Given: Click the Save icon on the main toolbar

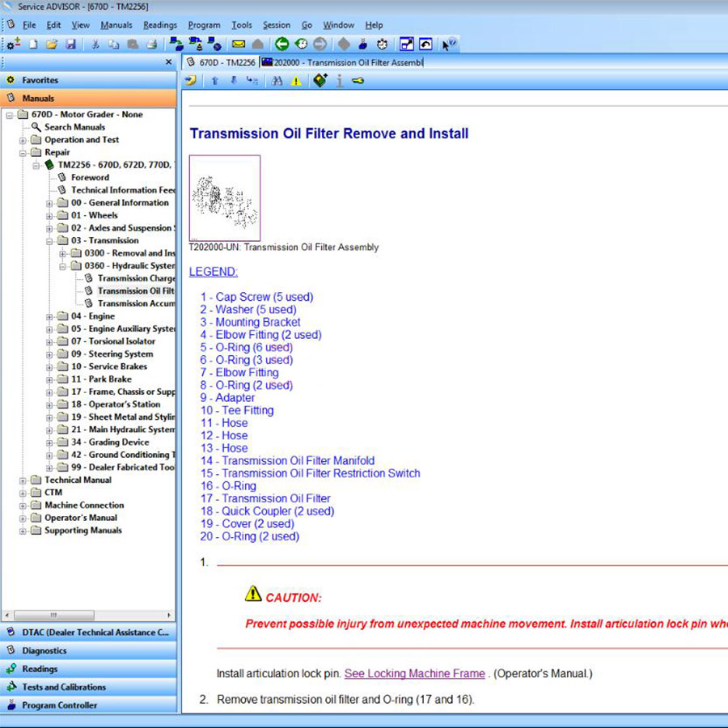Looking at the screenshot, I should 71,44.
